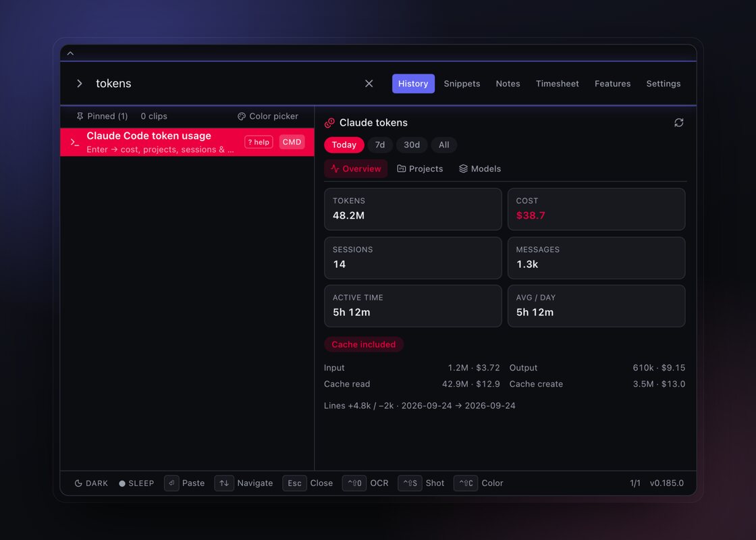Screen dimensions: 756x540
Task: Show Pinned (1) items
Action: pyautogui.click(x=102, y=116)
